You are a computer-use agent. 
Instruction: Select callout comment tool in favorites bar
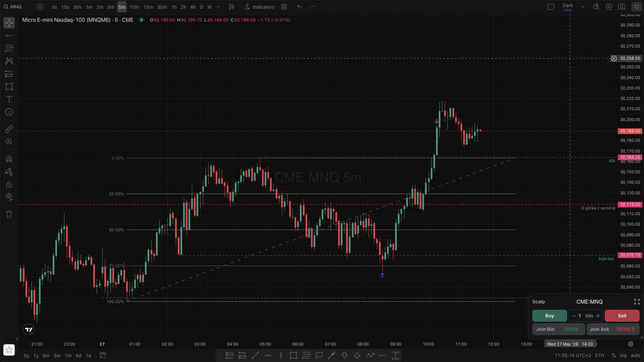click(319, 355)
